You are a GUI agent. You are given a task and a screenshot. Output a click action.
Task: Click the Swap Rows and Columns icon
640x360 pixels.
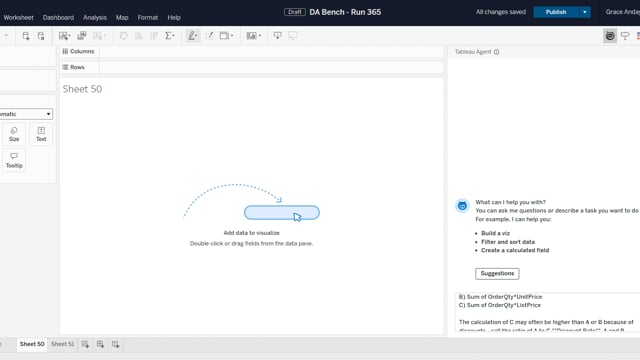123,36
